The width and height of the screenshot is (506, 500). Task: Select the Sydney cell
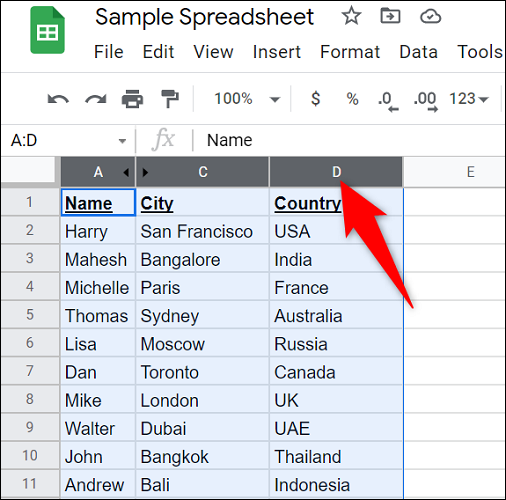[x=203, y=315]
